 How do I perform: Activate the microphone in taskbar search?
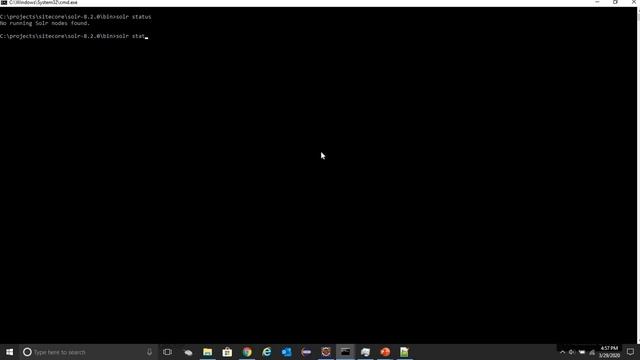click(149, 352)
